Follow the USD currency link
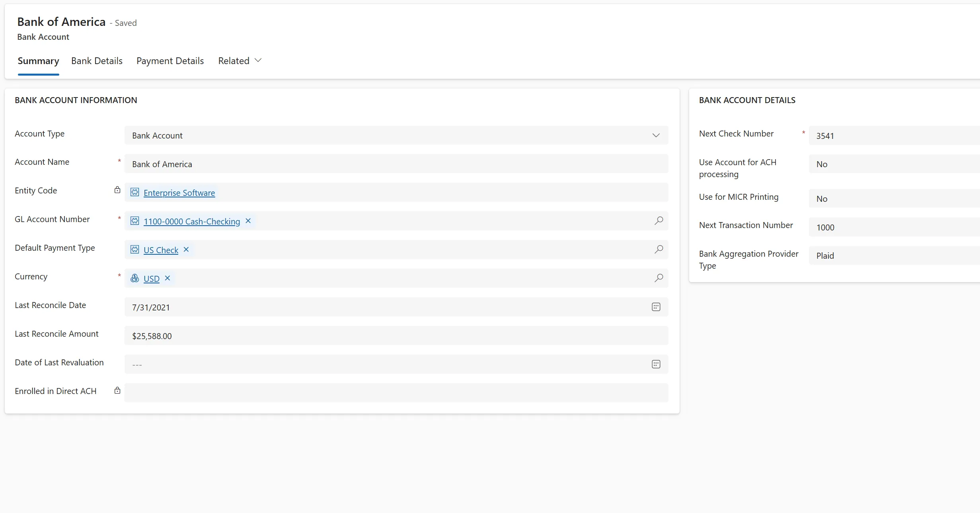The height and width of the screenshot is (513, 980). [151, 279]
